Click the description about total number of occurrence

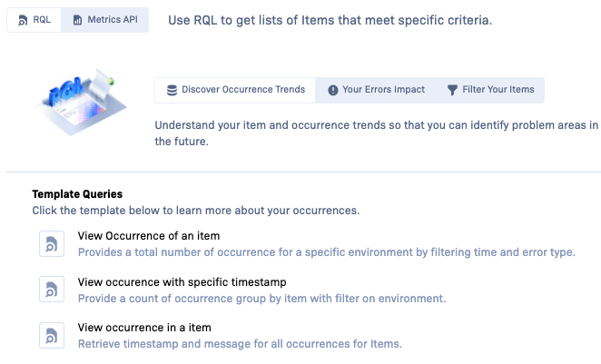click(x=326, y=252)
